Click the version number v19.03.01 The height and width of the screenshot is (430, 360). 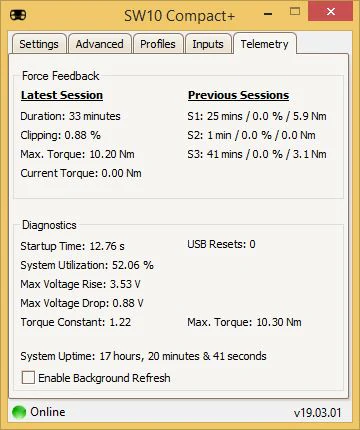[318, 413]
